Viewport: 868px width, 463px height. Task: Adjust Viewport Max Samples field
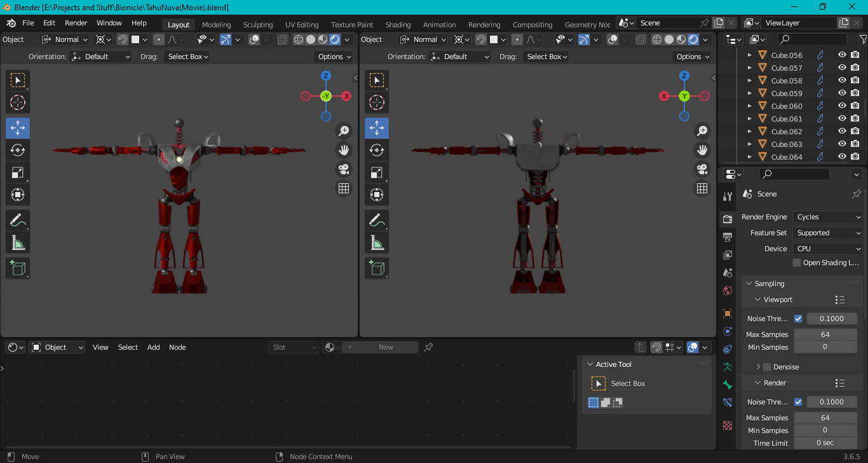pyautogui.click(x=825, y=335)
